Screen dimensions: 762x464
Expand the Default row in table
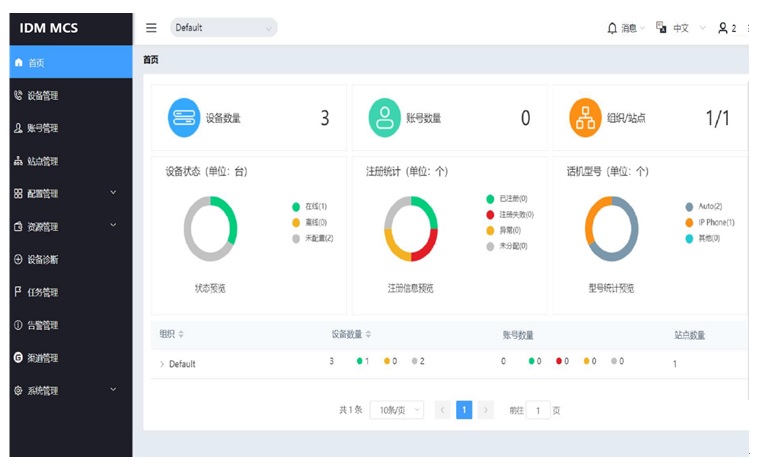pyautogui.click(x=162, y=364)
